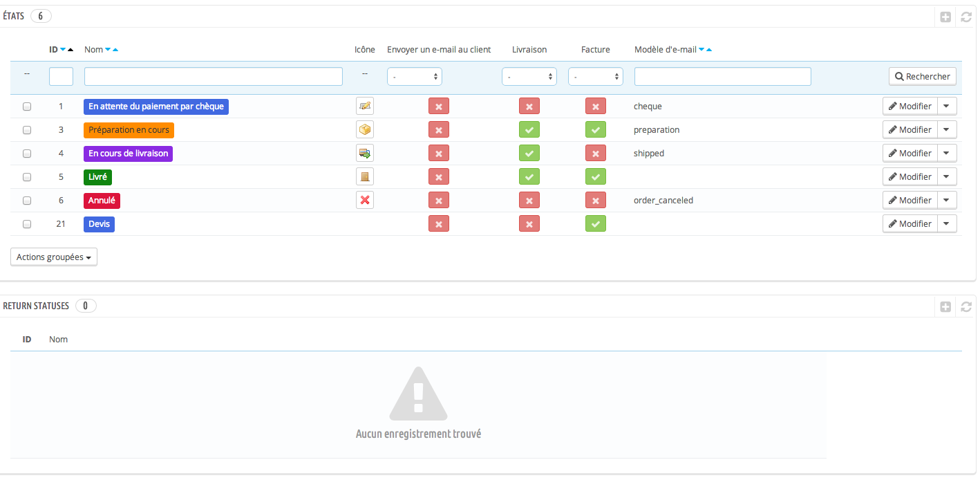Click the Nom header in Return Statuses
Viewport: 980px width, 498px height.
coord(59,340)
